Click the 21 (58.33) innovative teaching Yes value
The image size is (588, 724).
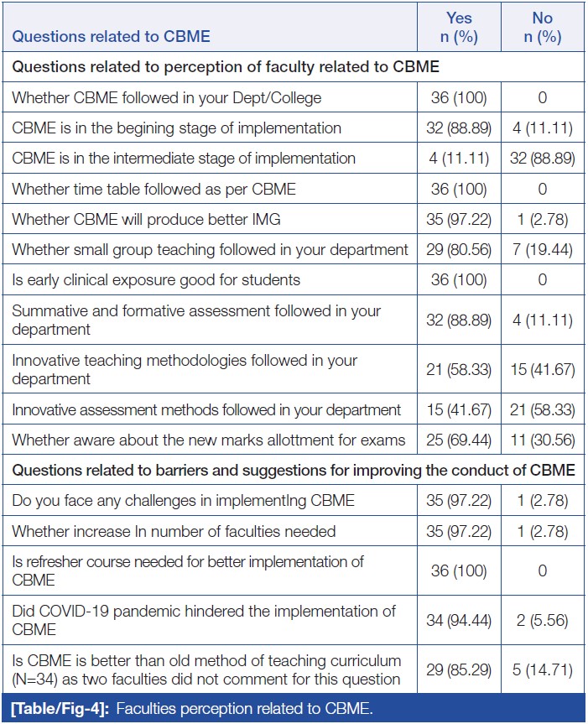pyautogui.click(x=458, y=368)
